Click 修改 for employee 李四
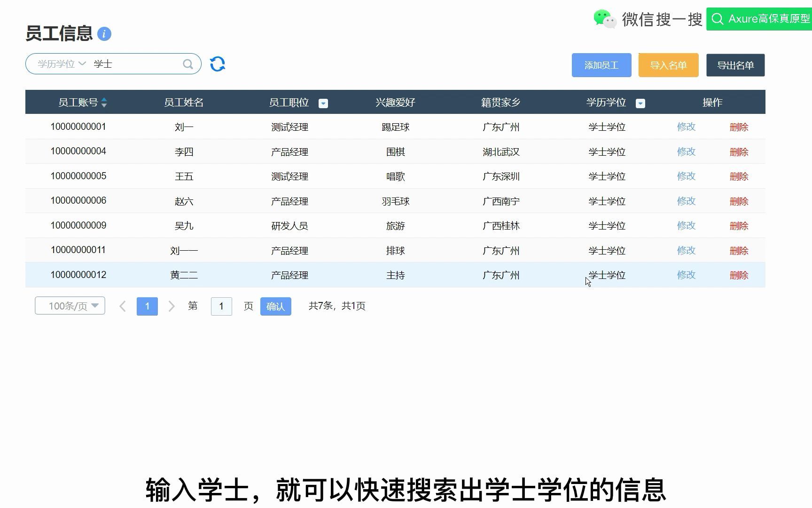The width and height of the screenshot is (812, 508). [x=686, y=151]
